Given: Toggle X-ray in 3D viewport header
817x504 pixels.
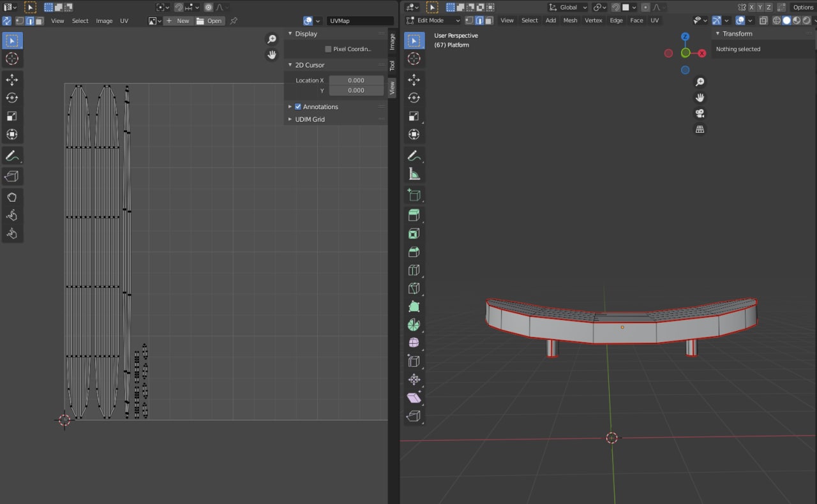Looking at the screenshot, I should pyautogui.click(x=765, y=20).
